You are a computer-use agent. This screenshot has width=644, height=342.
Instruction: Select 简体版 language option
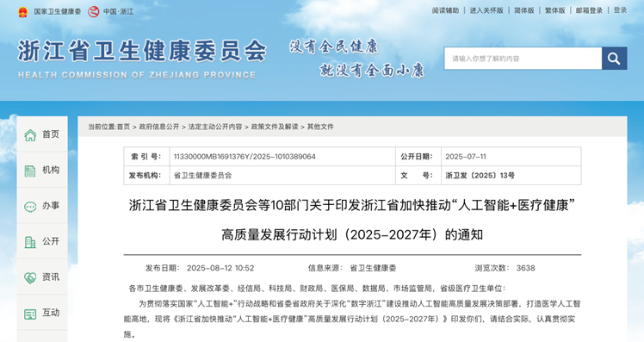(524, 10)
